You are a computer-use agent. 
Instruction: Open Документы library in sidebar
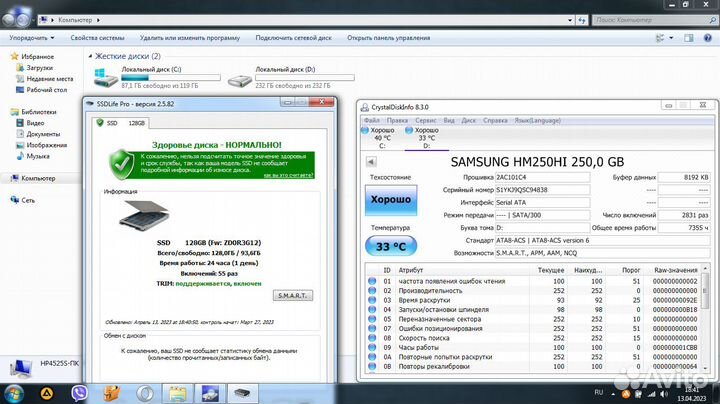[x=43, y=134]
